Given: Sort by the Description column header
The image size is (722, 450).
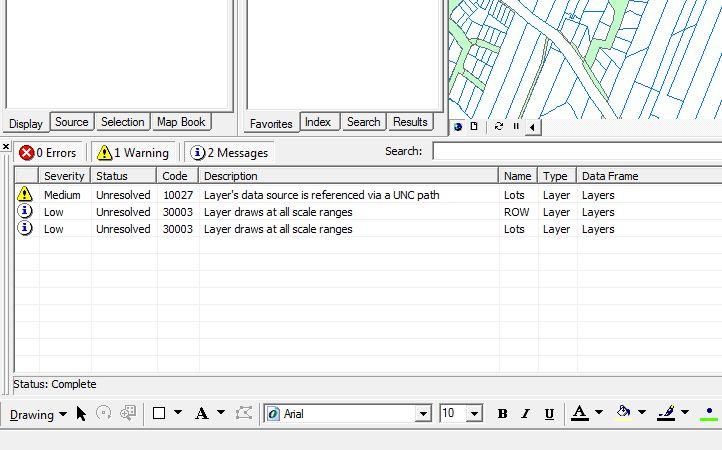Looking at the screenshot, I should pos(349,176).
